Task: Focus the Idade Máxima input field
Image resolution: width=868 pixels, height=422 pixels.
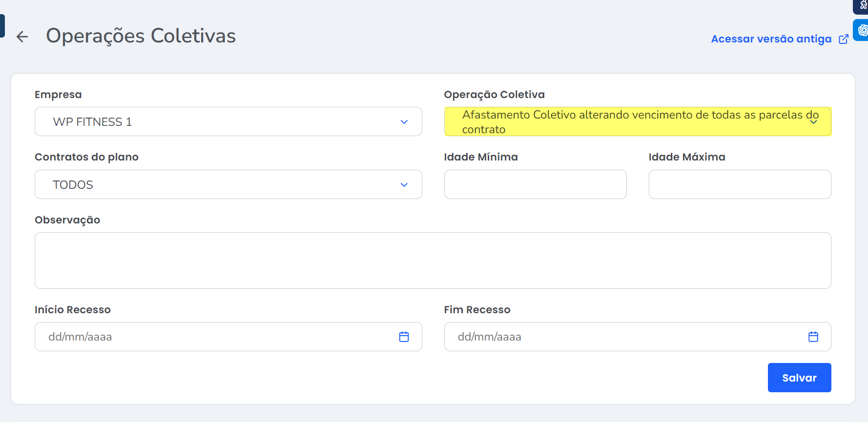Action: point(739,184)
